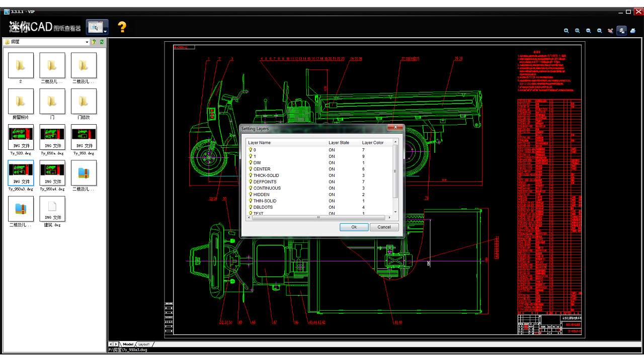
Task: Click the go-up folder icon
Action: tap(94, 42)
